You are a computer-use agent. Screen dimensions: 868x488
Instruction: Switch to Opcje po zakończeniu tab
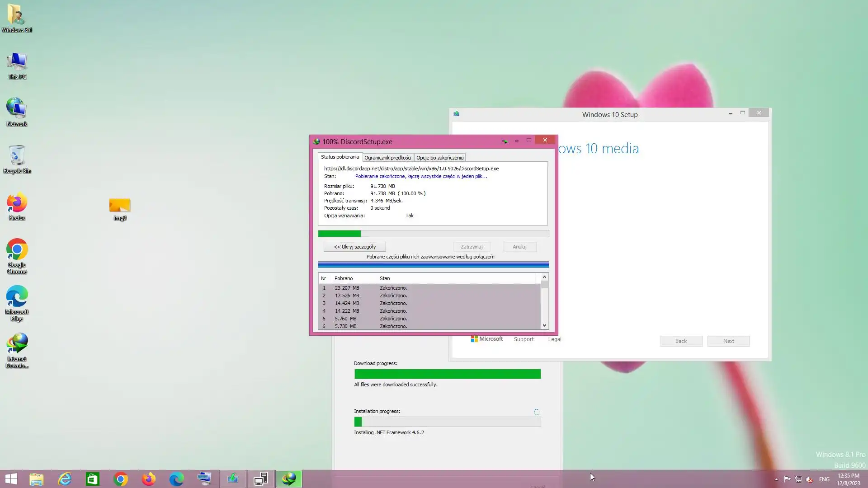tap(439, 158)
